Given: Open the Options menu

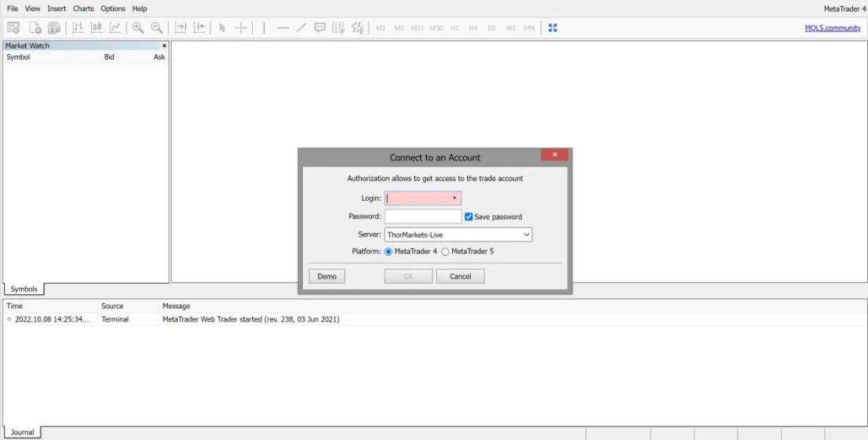Looking at the screenshot, I should coord(113,9).
